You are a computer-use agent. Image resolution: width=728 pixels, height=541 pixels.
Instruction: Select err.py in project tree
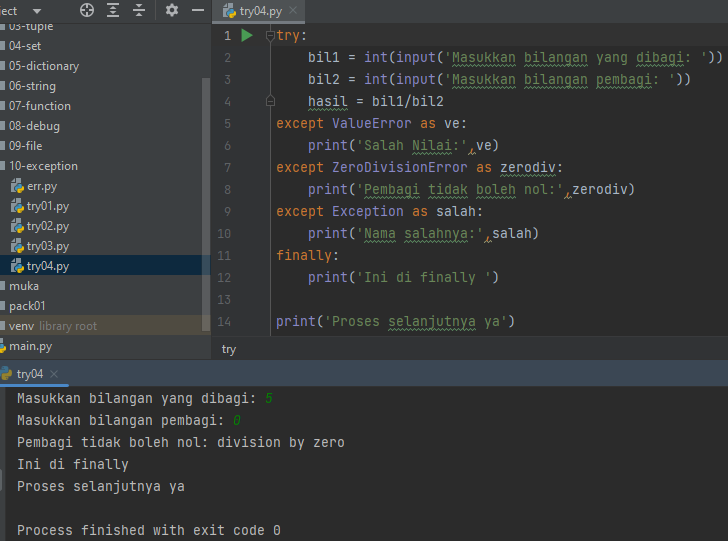pyautogui.click(x=42, y=186)
